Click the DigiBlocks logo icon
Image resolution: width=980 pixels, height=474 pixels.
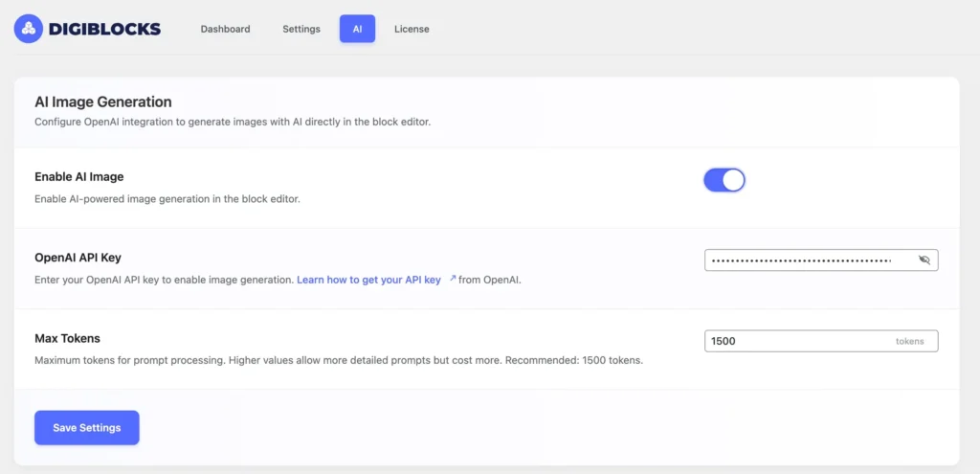click(29, 29)
